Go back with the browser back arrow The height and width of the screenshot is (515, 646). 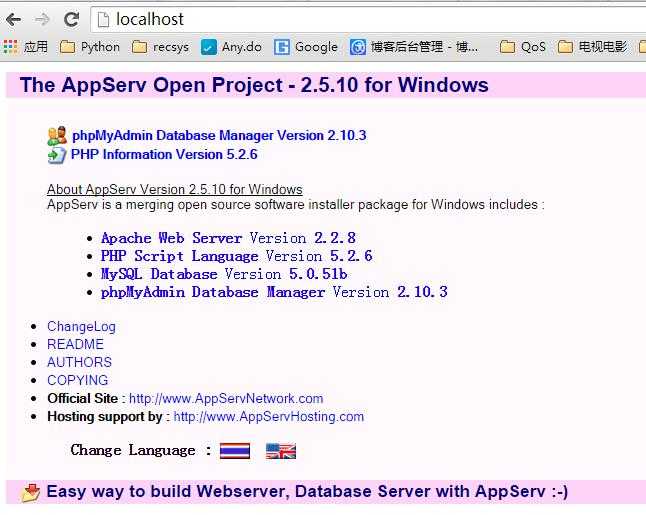point(14,19)
